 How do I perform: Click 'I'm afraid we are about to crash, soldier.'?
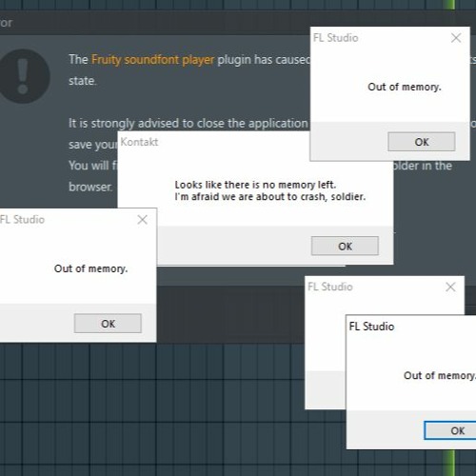click(x=270, y=197)
